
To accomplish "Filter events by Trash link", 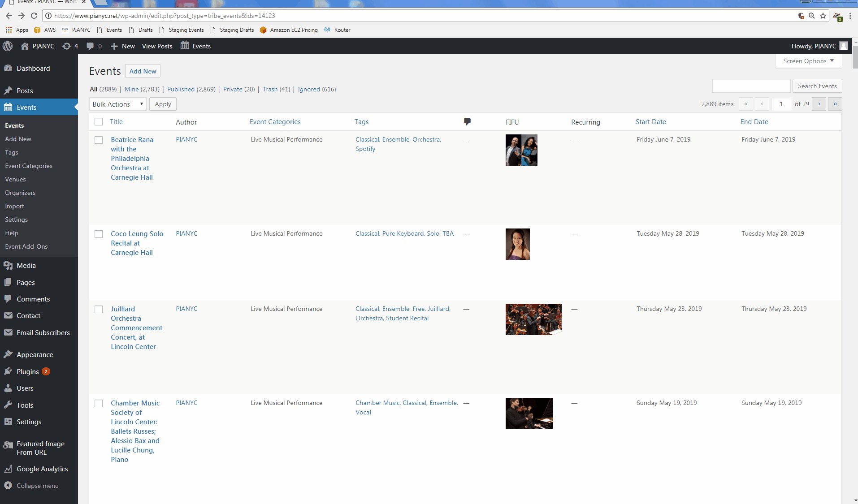I will pos(270,89).
